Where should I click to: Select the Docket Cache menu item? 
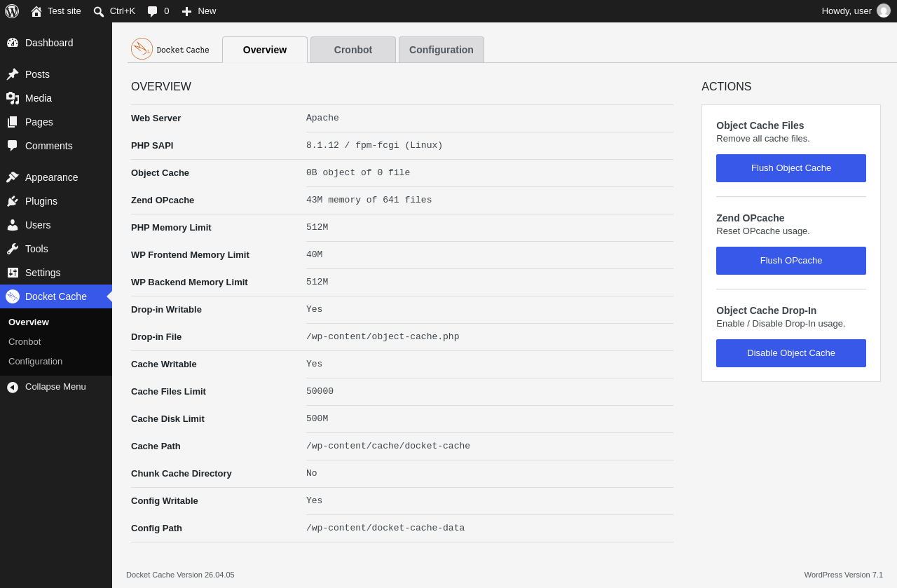(x=56, y=296)
